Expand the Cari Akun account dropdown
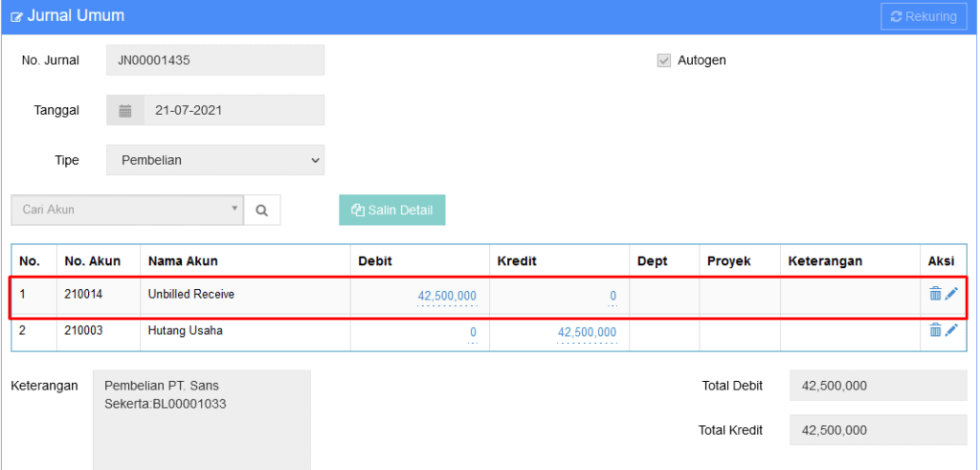The width and height of the screenshot is (980, 470). click(127, 210)
